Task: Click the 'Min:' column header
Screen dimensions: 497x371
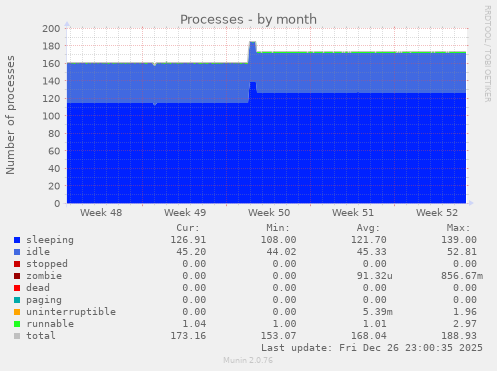Action: click(x=278, y=228)
